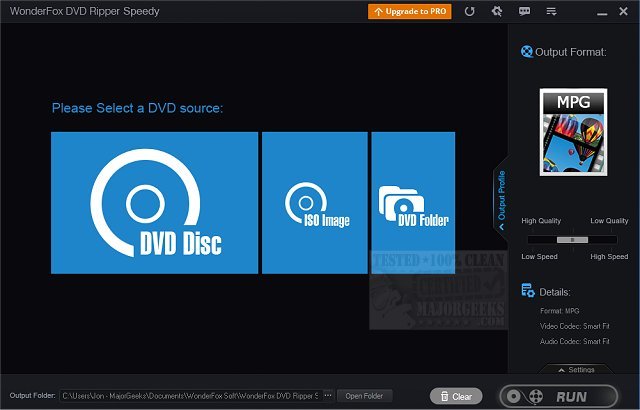This screenshot has width=640, height=410.
Task: Click the WonderFox DVD Ripper Speedy title
Action: (x=84, y=11)
